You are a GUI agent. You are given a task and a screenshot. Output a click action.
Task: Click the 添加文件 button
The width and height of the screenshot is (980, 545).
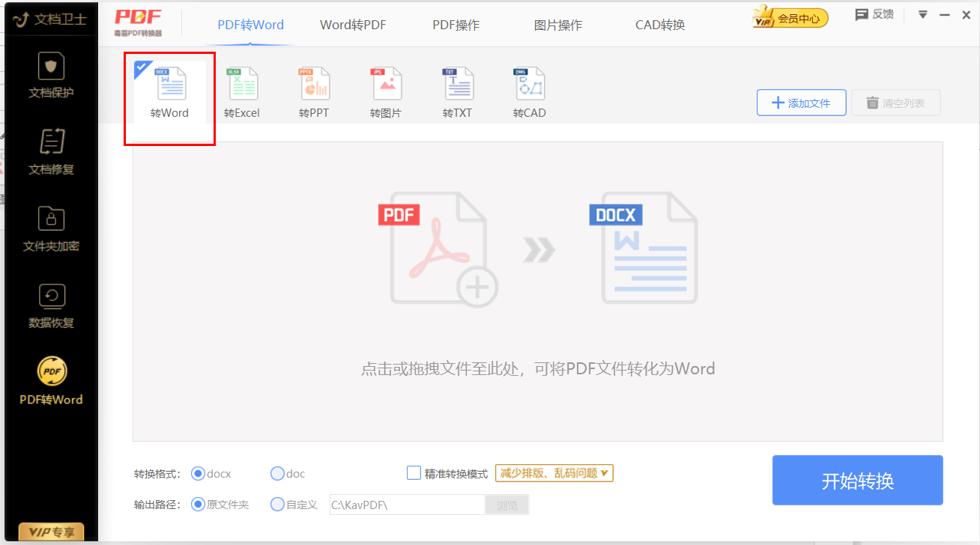(801, 103)
